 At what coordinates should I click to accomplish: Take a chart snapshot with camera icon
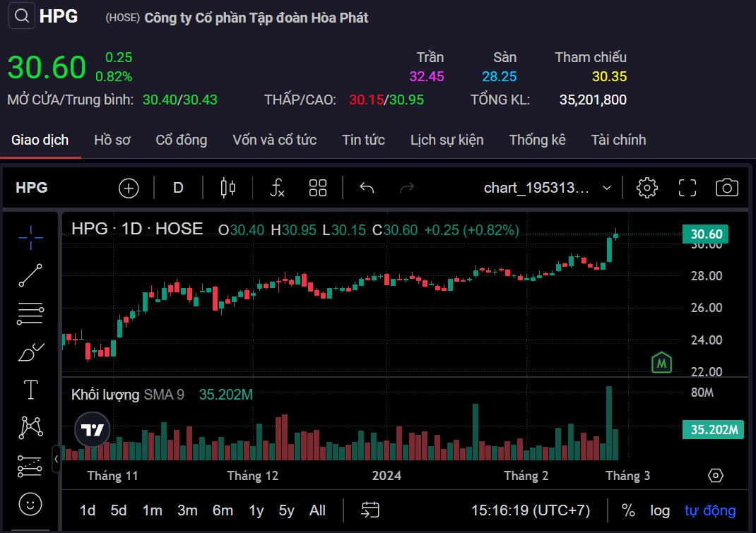[x=727, y=188]
